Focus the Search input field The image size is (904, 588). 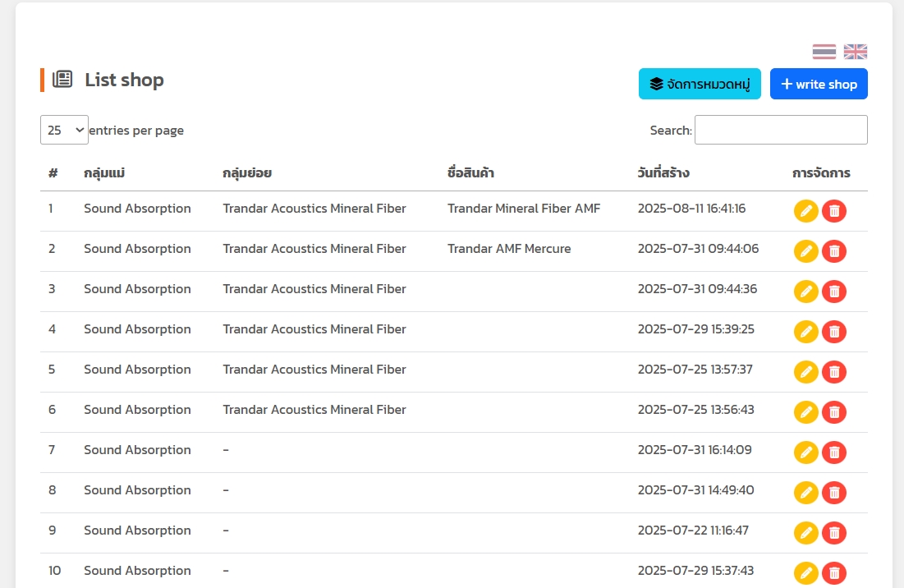[x=781, y=130]
